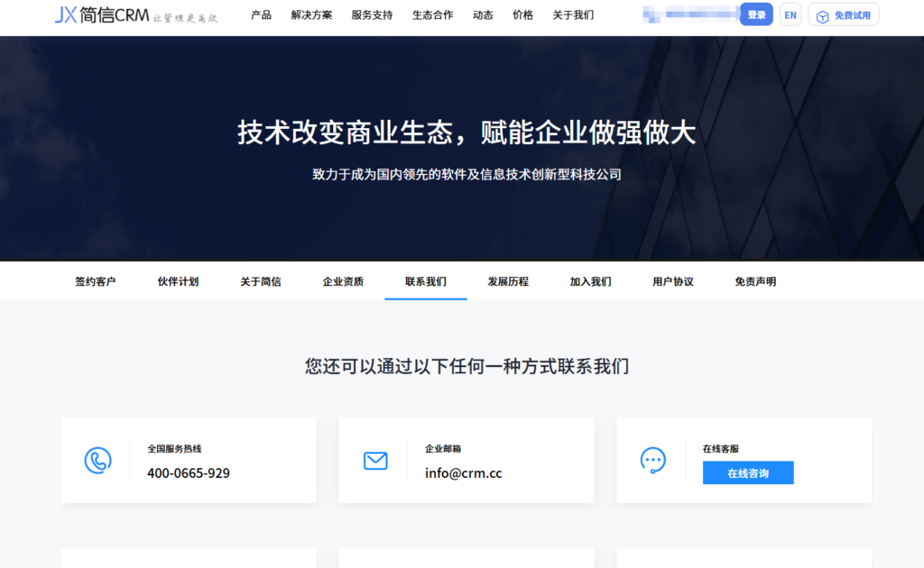Open the 产品 navigation dropdown
Viewport: 924px width, 568px height.
pyautogui.click(x=261, y=14)
